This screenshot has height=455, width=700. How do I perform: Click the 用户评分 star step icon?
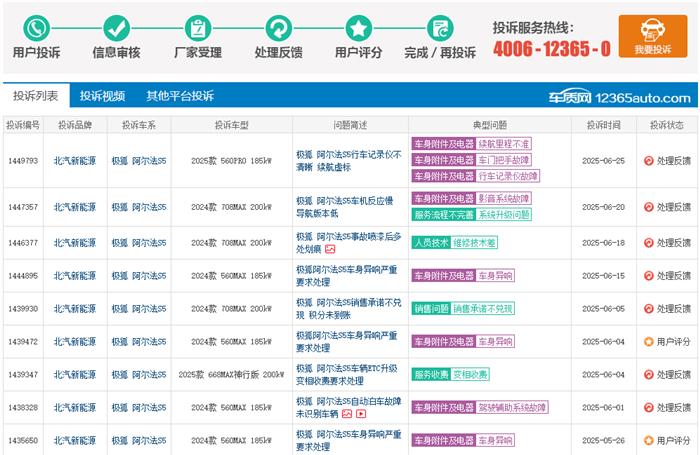click(x=358, y=28)
